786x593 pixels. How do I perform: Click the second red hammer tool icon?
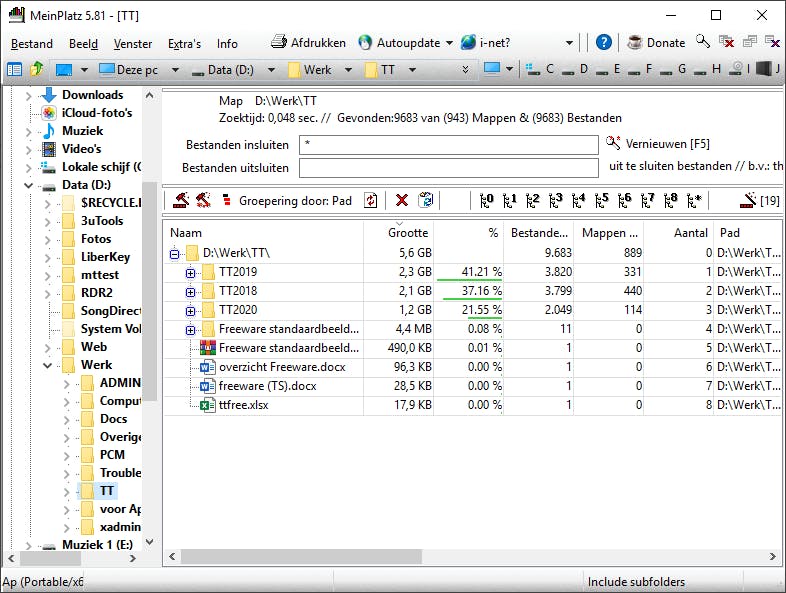click(203, 201)
